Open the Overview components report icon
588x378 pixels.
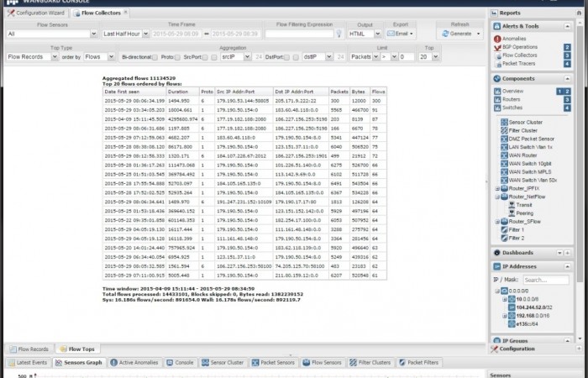coord(497,91)
